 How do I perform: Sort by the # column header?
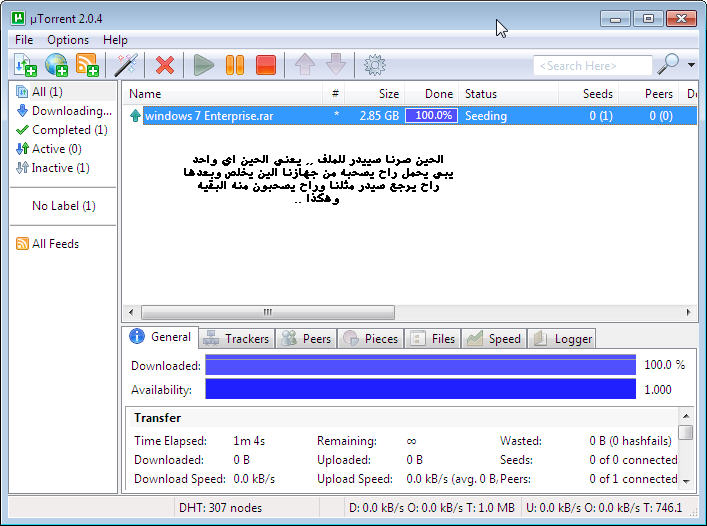[334, 94]
